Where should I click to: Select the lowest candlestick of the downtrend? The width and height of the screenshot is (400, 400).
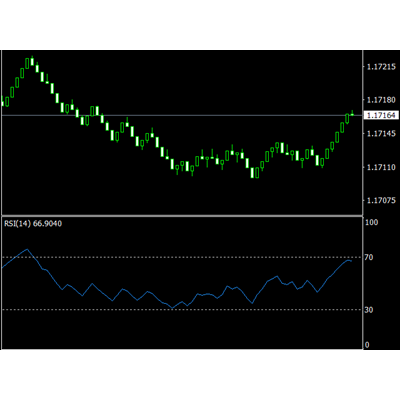(x=257, y=173)
